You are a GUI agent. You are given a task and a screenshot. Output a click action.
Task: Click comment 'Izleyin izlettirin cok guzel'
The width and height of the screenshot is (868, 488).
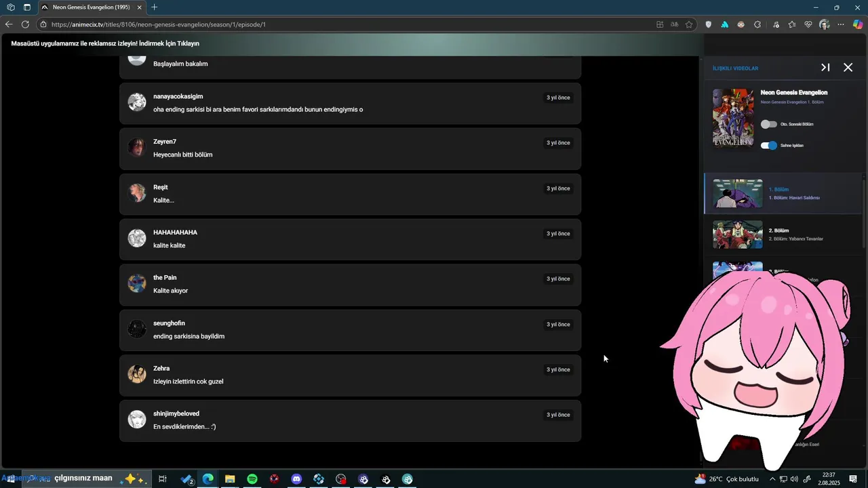pyautogui.click(x=188, y=382)
